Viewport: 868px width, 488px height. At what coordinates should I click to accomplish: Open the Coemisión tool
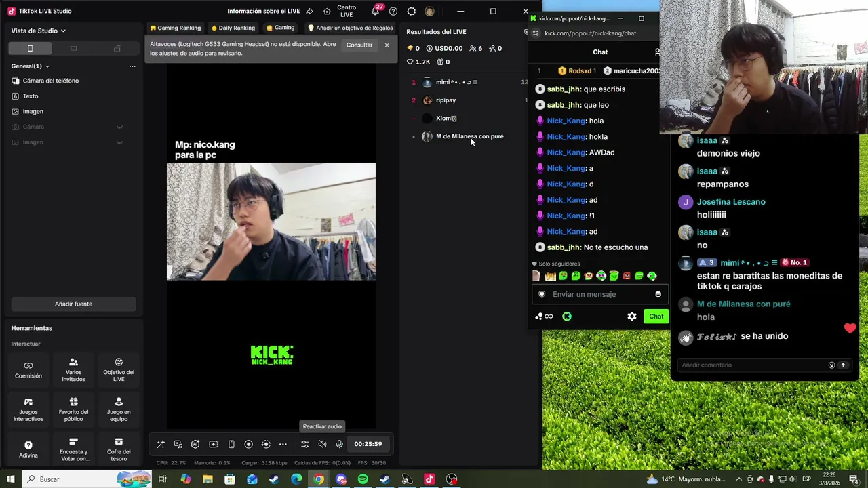pyautogui.click(x=28, y=369)
